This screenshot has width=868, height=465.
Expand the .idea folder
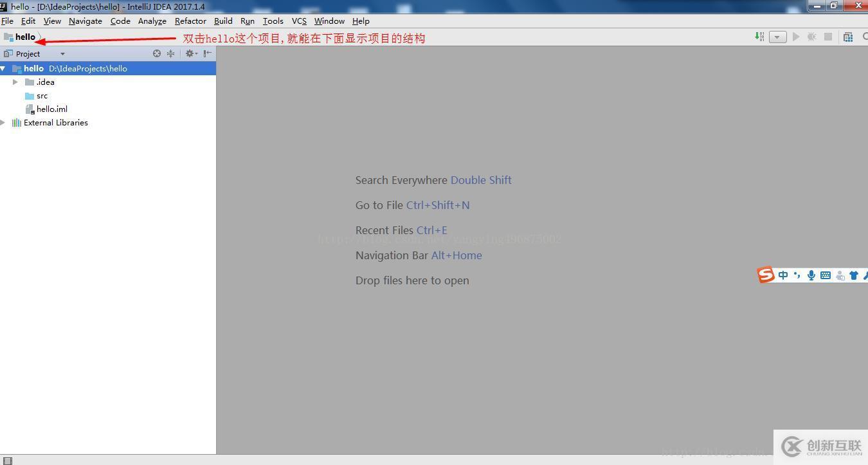15,82
